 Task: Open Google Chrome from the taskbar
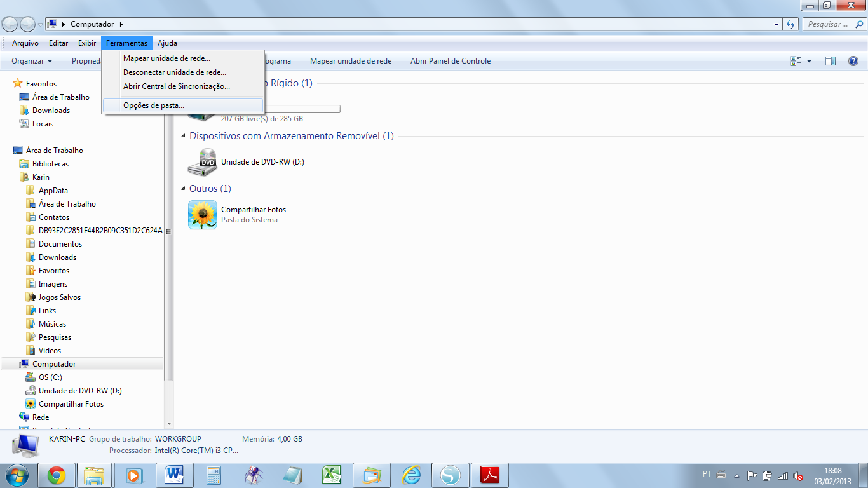click(x=57, y=475)
